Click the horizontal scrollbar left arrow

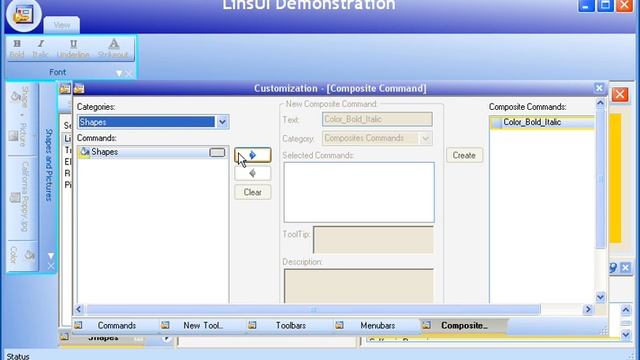(79, 309)
